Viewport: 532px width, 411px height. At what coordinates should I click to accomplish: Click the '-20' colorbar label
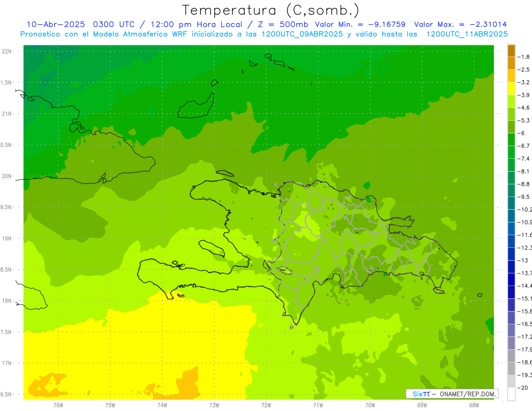pos(523,388)
